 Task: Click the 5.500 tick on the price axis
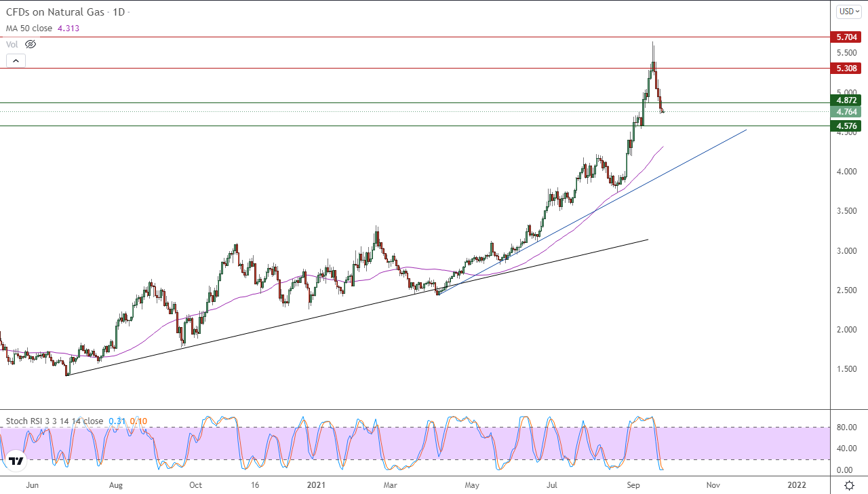[x=846, y=53]
